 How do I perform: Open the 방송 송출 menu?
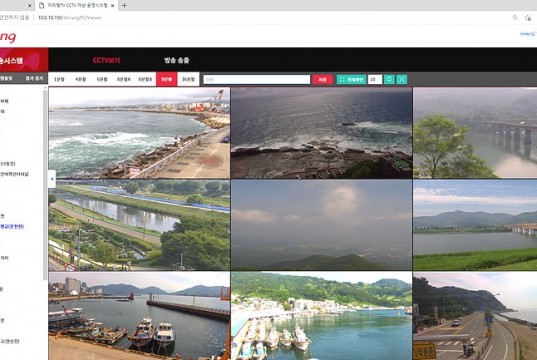(177, 60)
